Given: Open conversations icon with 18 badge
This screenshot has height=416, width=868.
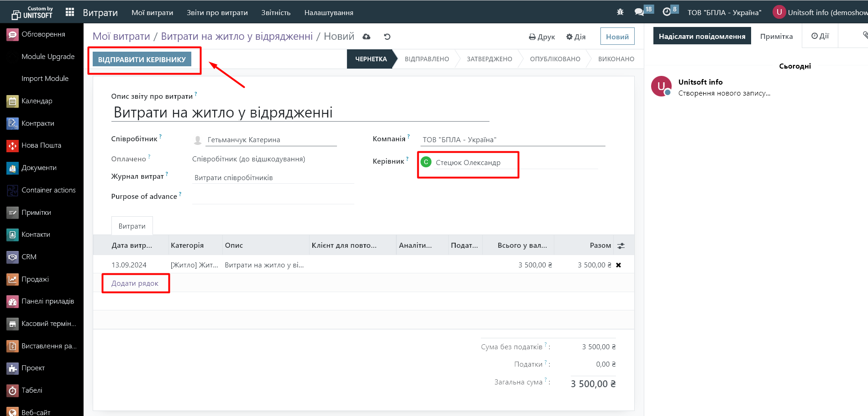Looking at the screenshot, I should pos(639,12).
